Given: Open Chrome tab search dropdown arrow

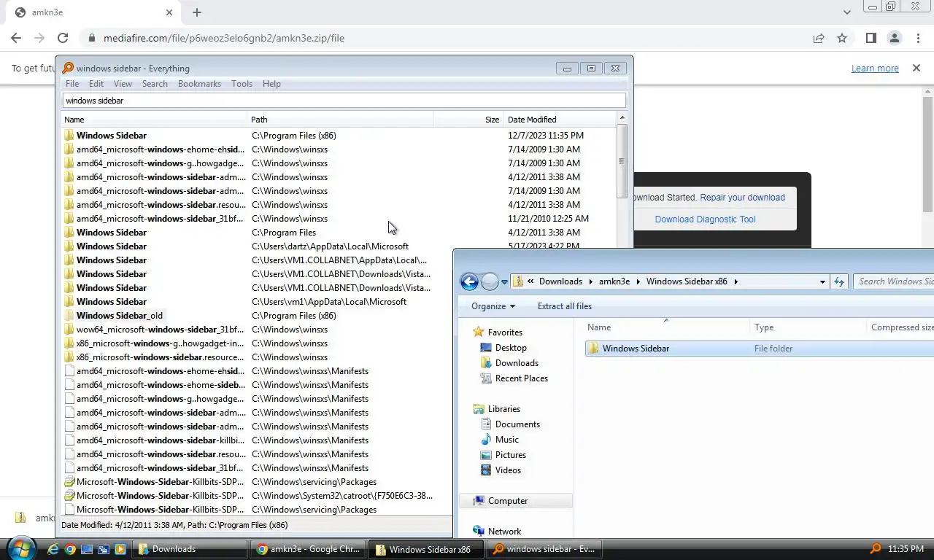Looking at the screenshot, I should click(847, 12).
